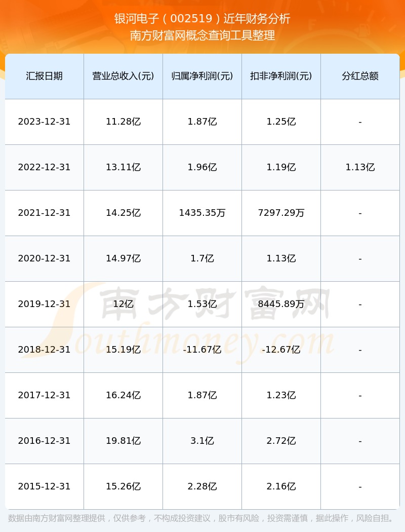This screenshot has height=532, width=405.
Task: Select the 汇报日期 column header
Action: [45, 76]
